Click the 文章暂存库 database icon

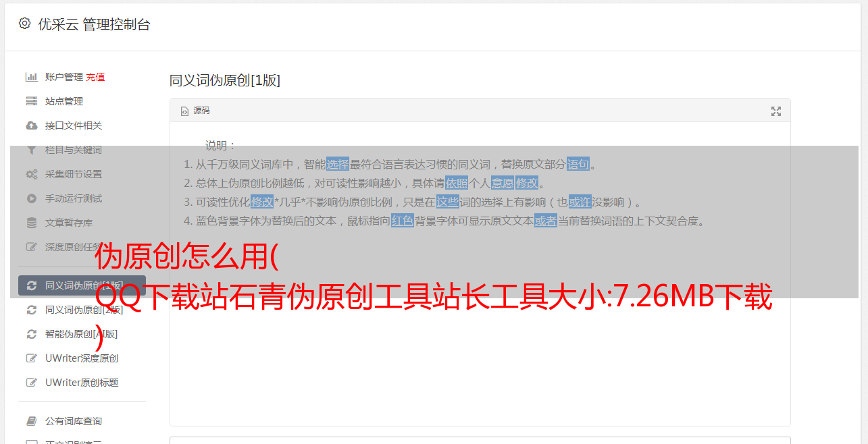(31, 223)
